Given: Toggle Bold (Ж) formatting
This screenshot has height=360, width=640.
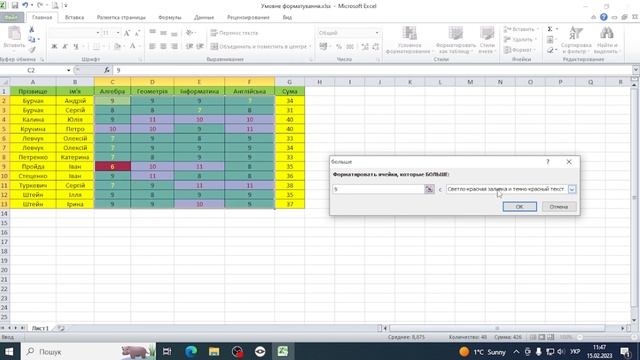Looking at the screenshot, I should tap(54, 47).
